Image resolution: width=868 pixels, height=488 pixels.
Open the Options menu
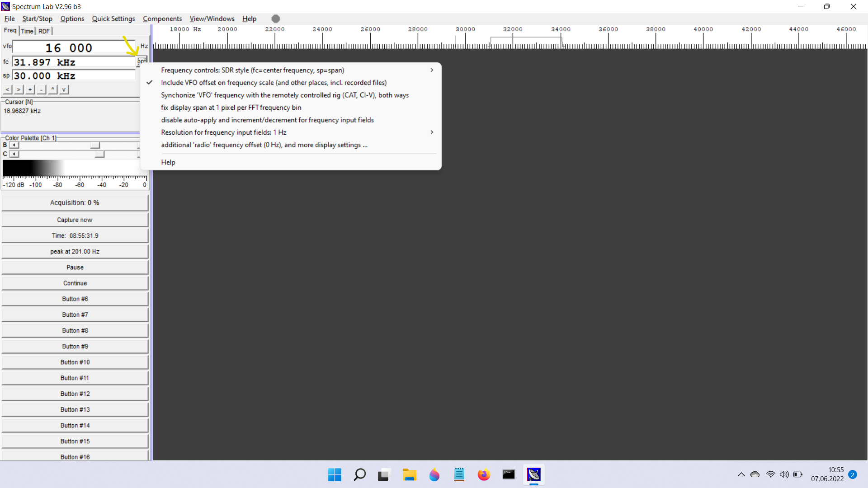[72, 19]
